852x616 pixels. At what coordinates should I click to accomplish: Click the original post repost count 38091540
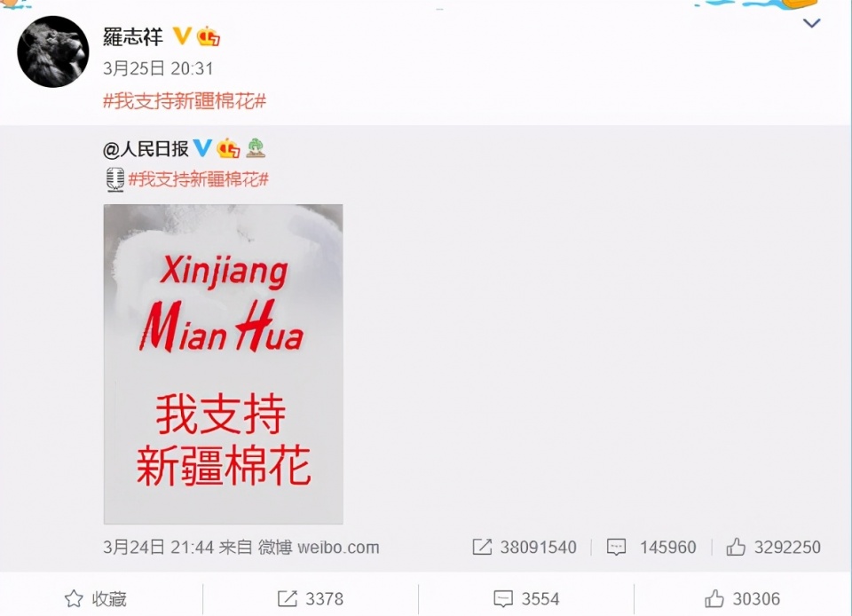tap(525, 547)
